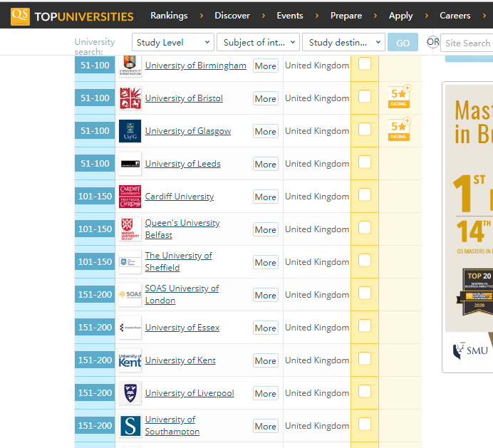Open the Events menu

click(x=289, y=16)
